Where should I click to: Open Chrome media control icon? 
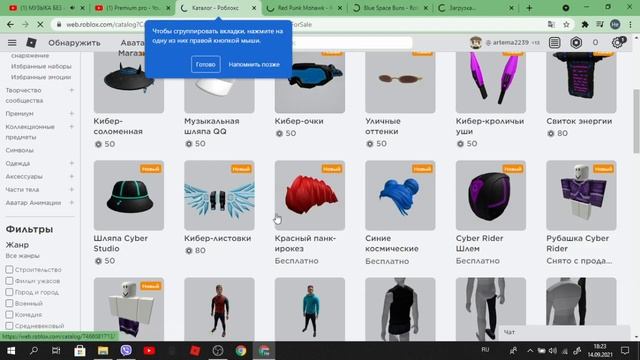pyautogui.click(x=600, y=24)
